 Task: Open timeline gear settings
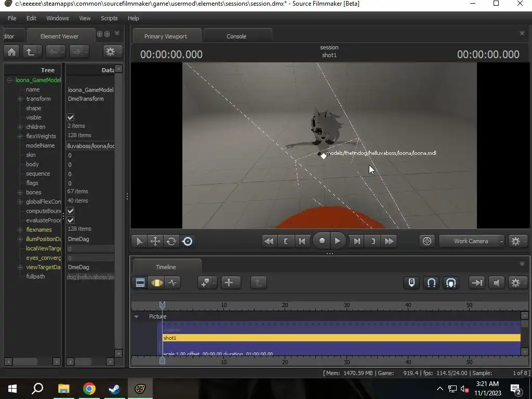pyautogui.click(x=517, y=283)
